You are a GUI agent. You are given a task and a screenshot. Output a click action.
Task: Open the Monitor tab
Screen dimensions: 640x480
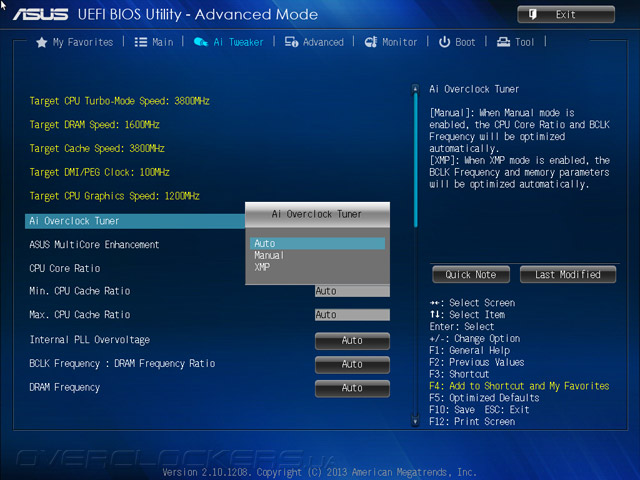pos(391,42)
